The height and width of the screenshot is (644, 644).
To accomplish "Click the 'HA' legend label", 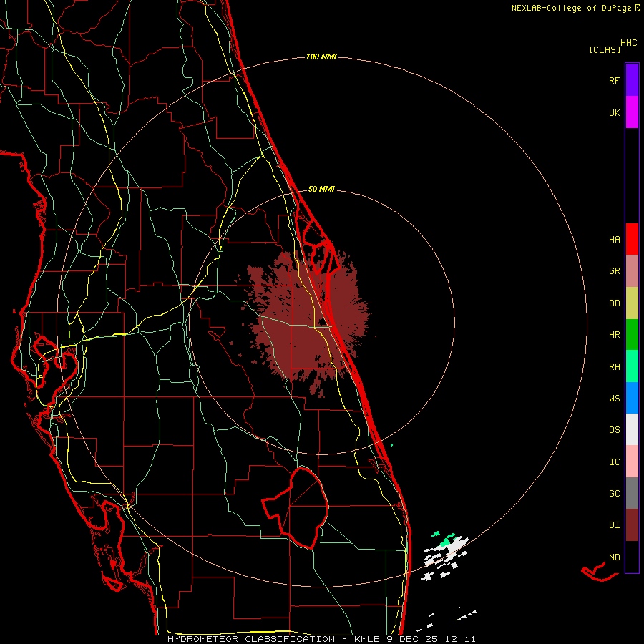I will point(615,240).
